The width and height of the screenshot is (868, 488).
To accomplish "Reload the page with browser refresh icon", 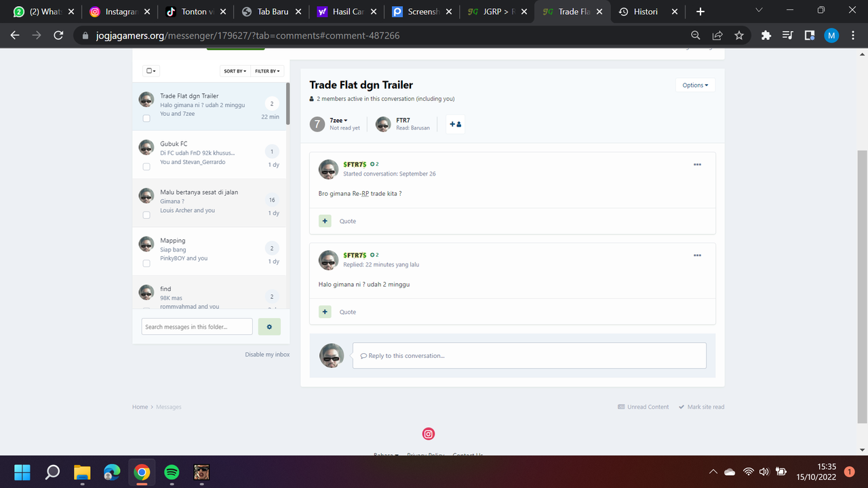I will click(58, 35).
